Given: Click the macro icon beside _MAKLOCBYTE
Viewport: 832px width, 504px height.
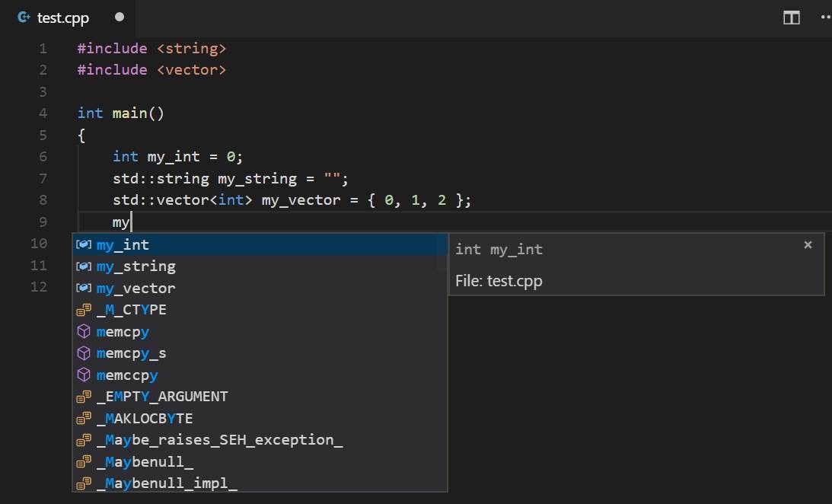Looking at the screenshot, I should point(84,419).
